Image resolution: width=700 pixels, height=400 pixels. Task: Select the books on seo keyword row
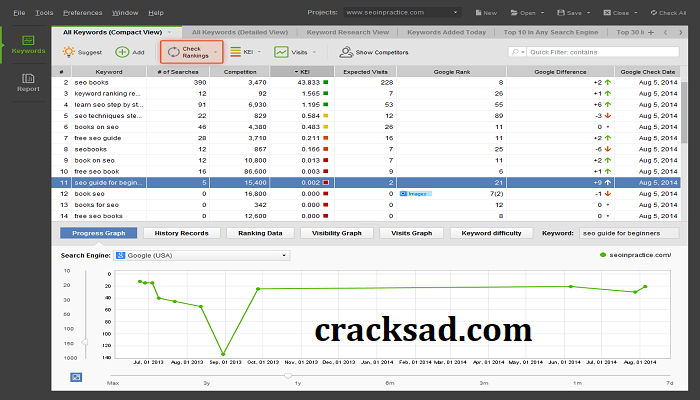click(x=366, y=127)
